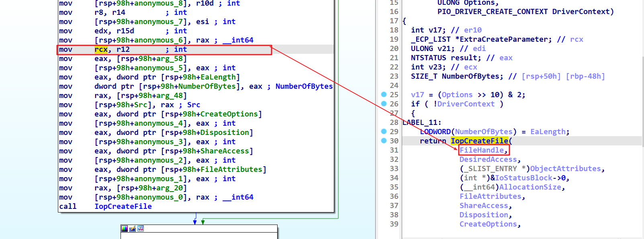This screenshot has width=644, height=239.
Task: Click [rsp+98h+arg_20] operand
Action: [152, 188]
